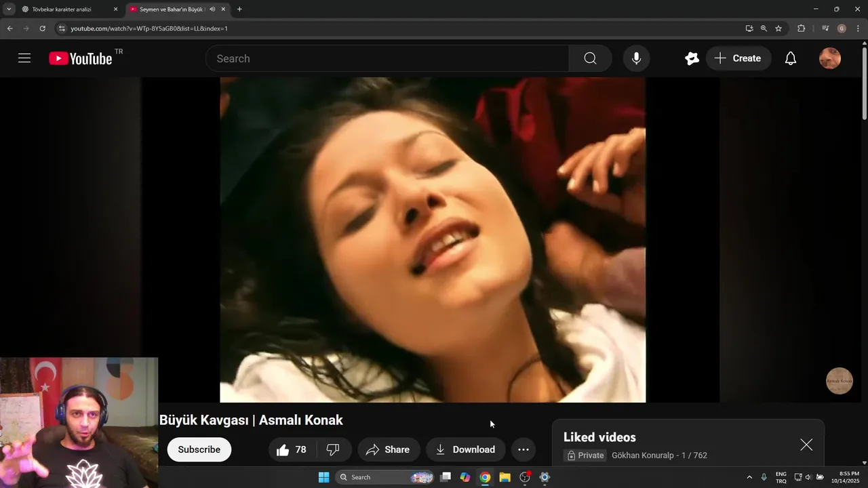Click the battery tray icon
The width and height of the screenshot is (868, 488).
[x=820, y=477]
